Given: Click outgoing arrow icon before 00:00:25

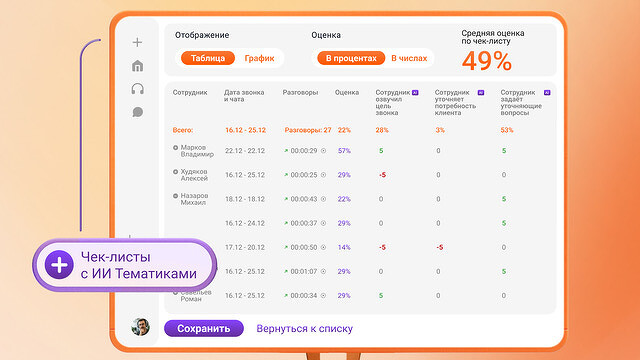Looking at the screenshot, I should tap(286, 175).
